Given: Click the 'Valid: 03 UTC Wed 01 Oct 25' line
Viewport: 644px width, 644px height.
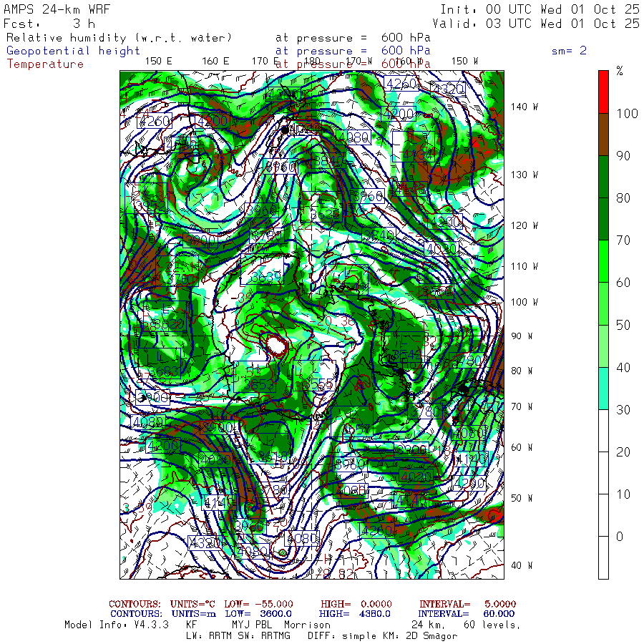Looking at the screenshot, I should 536,24.
